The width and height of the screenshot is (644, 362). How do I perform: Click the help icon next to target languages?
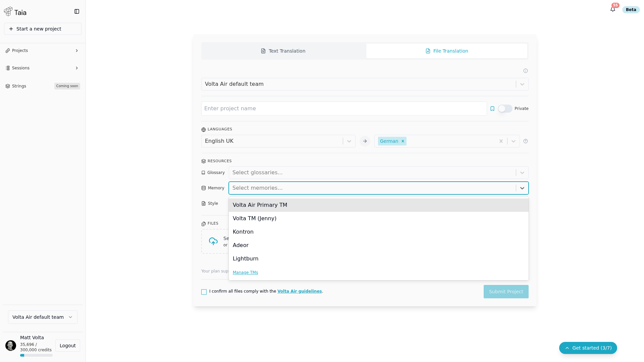526,141
